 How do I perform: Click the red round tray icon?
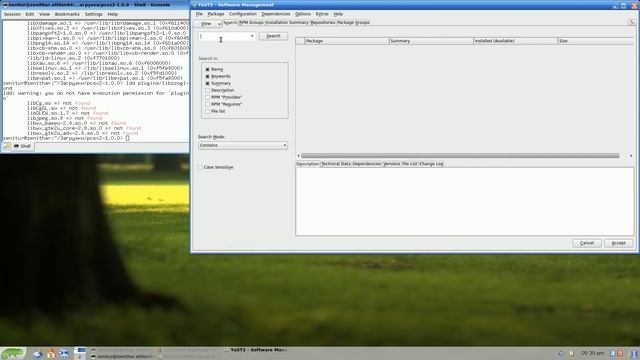(620, 353)
